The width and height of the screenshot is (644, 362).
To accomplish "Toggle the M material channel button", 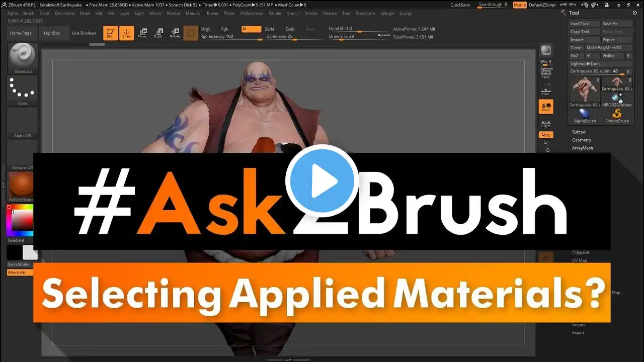I will click(x=251, y=29).
